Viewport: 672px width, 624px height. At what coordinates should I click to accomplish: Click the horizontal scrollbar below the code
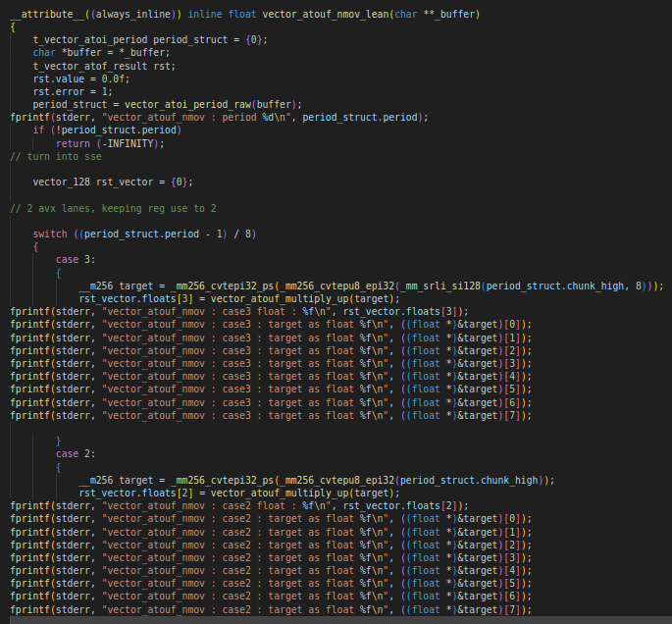pyautogui.click(x=340, y=621)
